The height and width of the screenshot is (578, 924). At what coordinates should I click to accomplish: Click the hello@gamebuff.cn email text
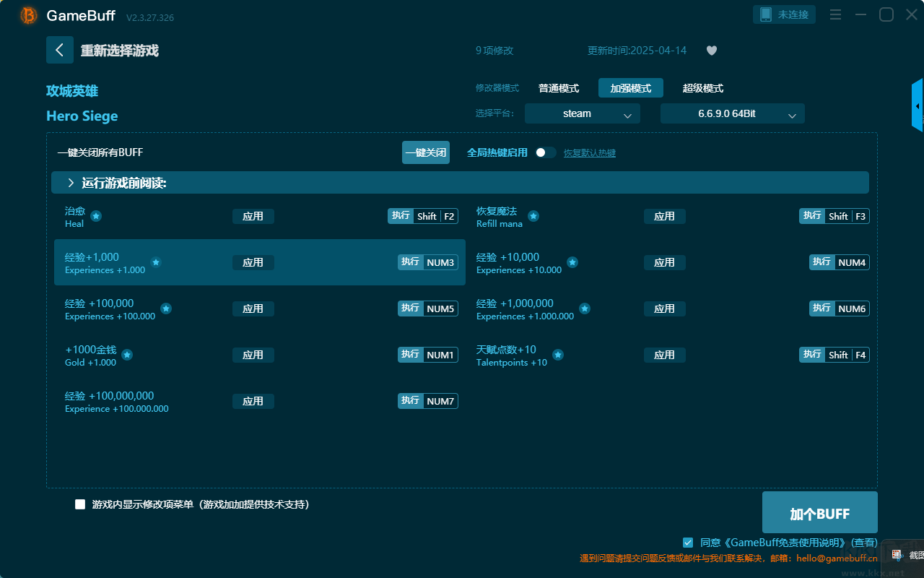point(836,558)
